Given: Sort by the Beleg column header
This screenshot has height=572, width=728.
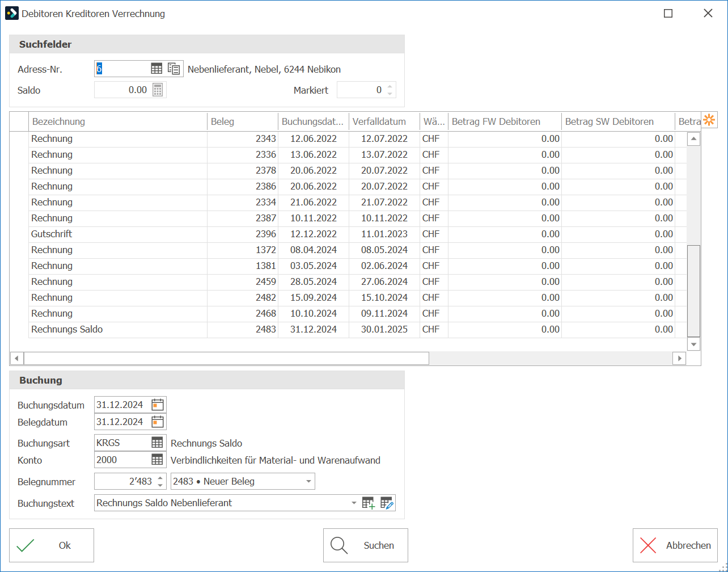Looking at the screenshot, I should (243, 121).
